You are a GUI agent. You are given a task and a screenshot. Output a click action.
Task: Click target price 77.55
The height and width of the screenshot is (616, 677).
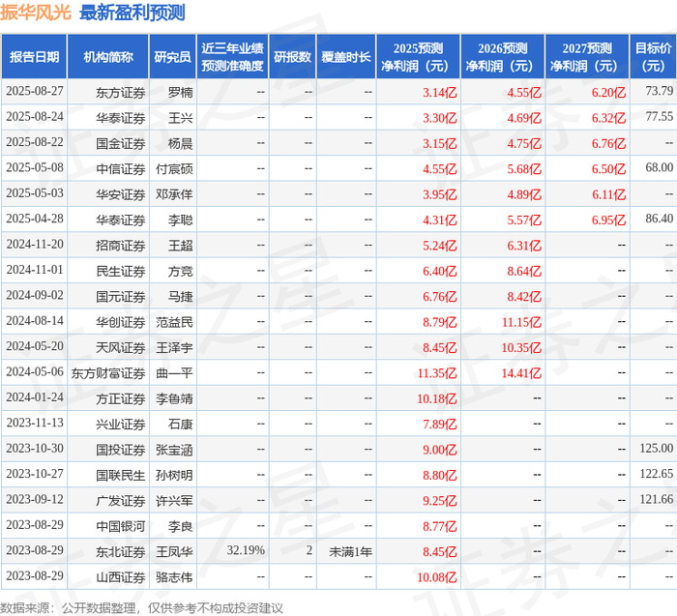(x=660, y=117)
